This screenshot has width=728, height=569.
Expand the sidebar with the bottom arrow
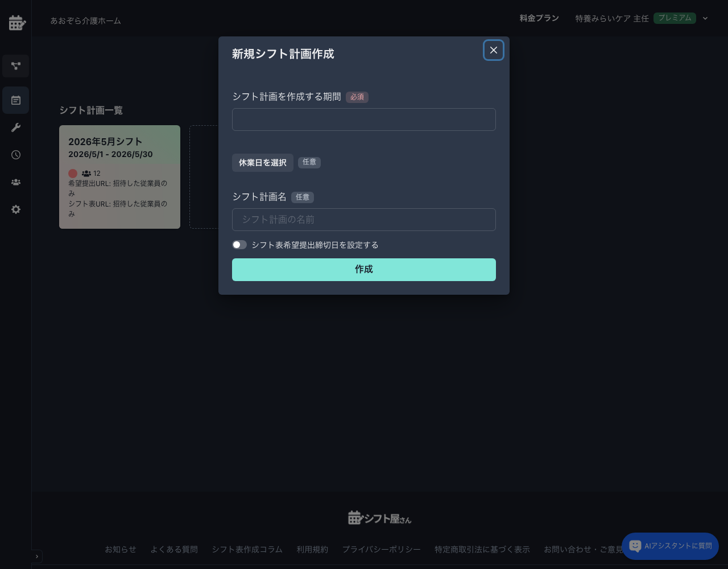tap(37, 556)
